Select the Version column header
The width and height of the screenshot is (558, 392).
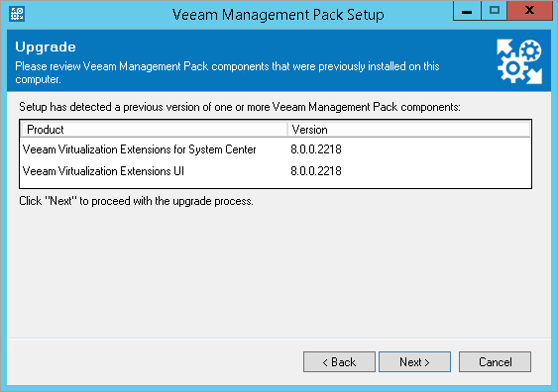[409, 130]
